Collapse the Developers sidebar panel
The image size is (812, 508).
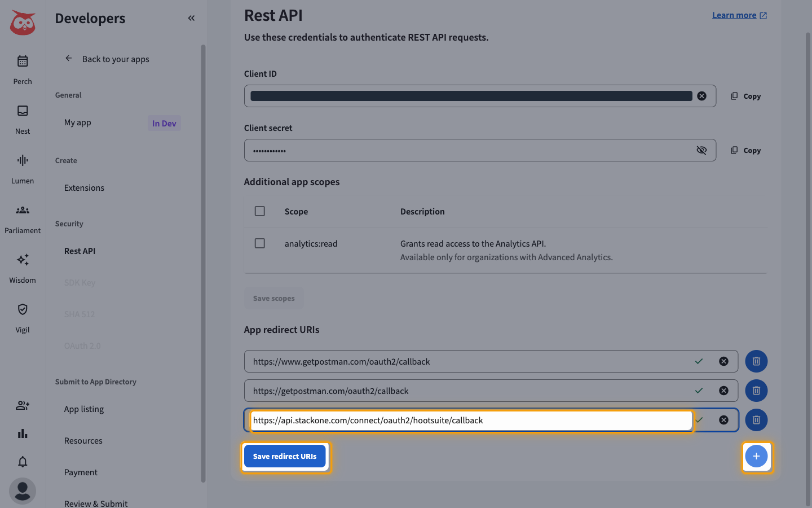pos(191,18)
